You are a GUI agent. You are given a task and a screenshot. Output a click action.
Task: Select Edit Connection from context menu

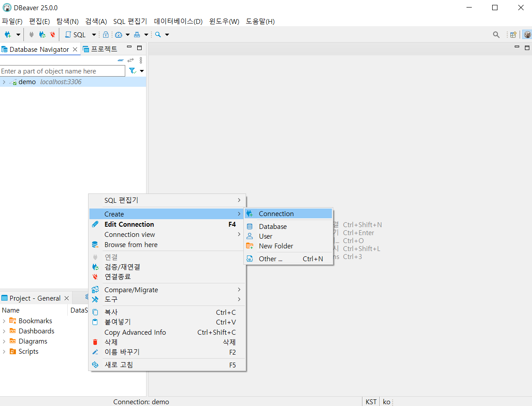pos(167,224)
